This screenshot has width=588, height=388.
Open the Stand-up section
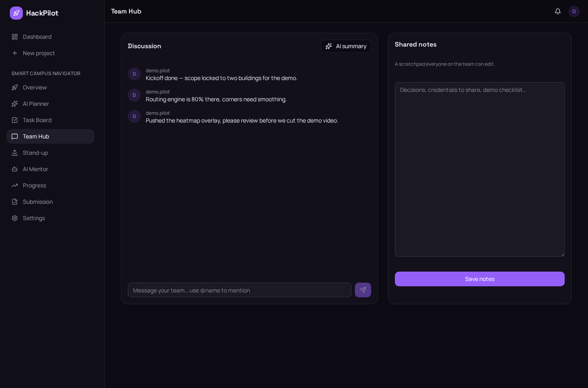coord(50,153)
